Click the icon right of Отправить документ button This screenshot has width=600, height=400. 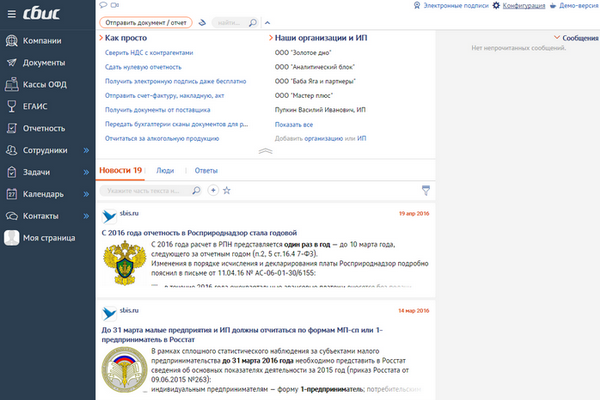coord(202,23)
